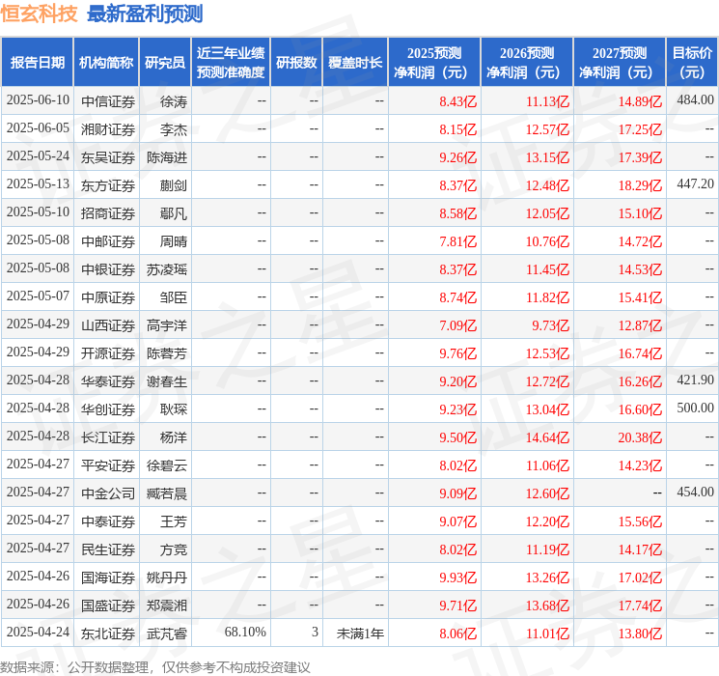Viewport: 719px width, 676px height.
Task: Click target price 454.00
Action: click(695, 492)
